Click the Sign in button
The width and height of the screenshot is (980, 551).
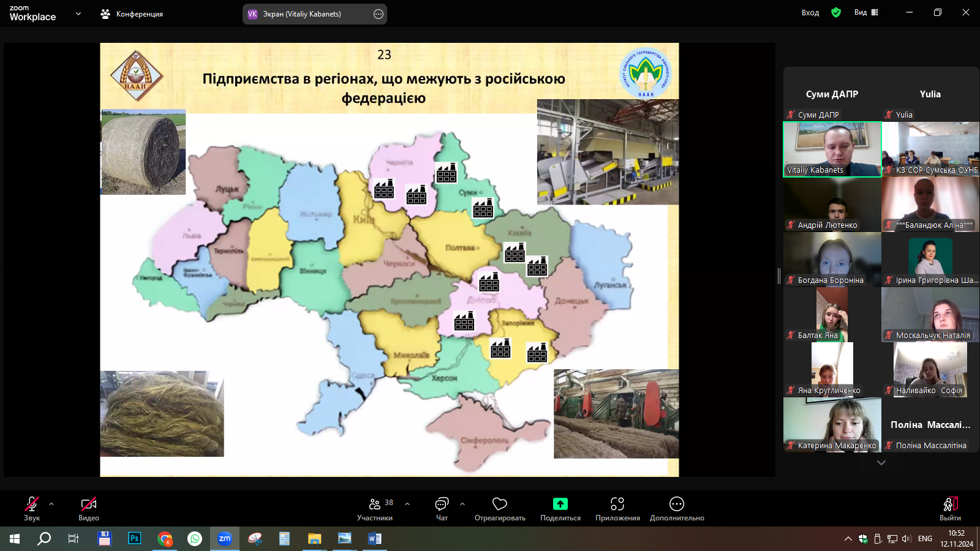[810, 12]
